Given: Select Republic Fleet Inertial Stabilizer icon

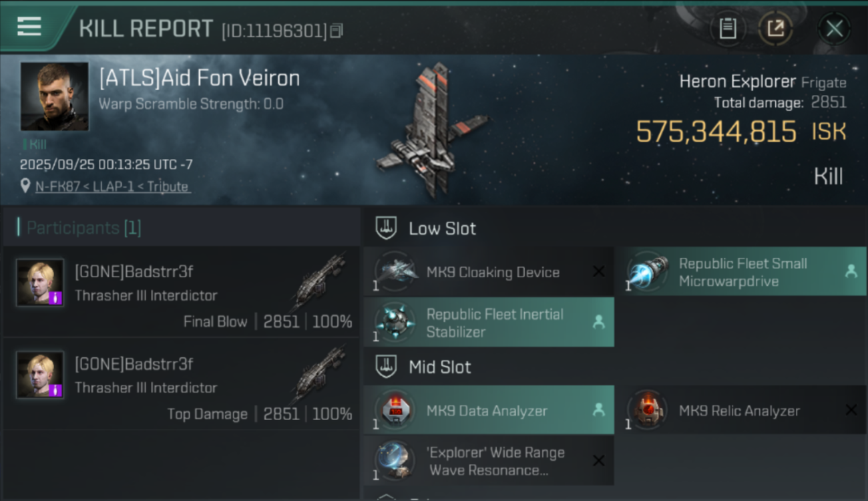Looking at the screenshot, I should click(395, 323).
